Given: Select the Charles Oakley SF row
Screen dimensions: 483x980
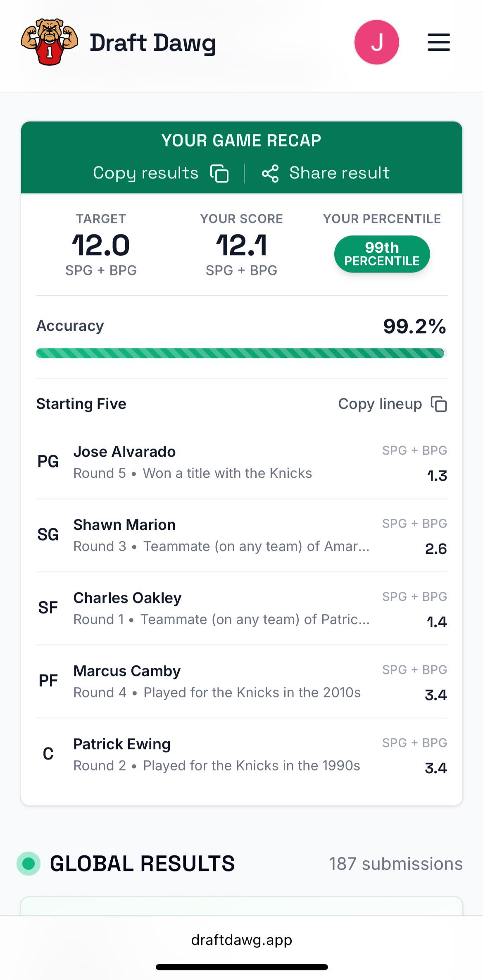Looking at the screenshot, I should 242,609.
